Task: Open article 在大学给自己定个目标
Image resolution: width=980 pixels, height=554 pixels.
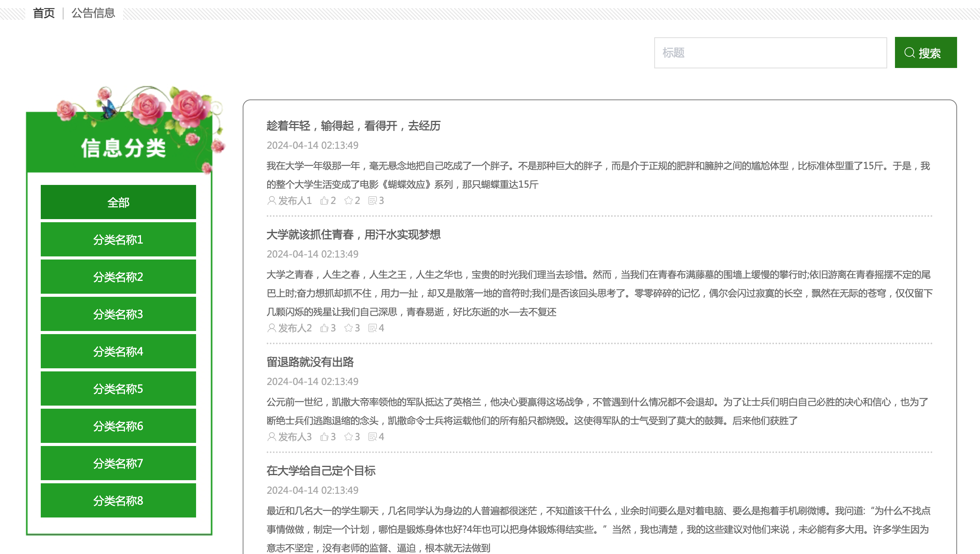Action: [321, 471]
